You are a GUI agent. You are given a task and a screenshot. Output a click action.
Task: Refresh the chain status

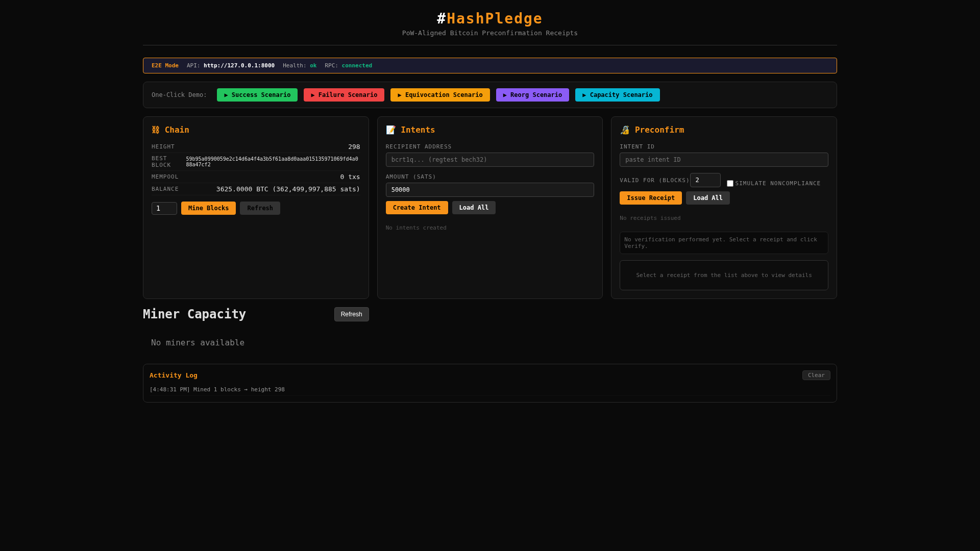(260, 208)
